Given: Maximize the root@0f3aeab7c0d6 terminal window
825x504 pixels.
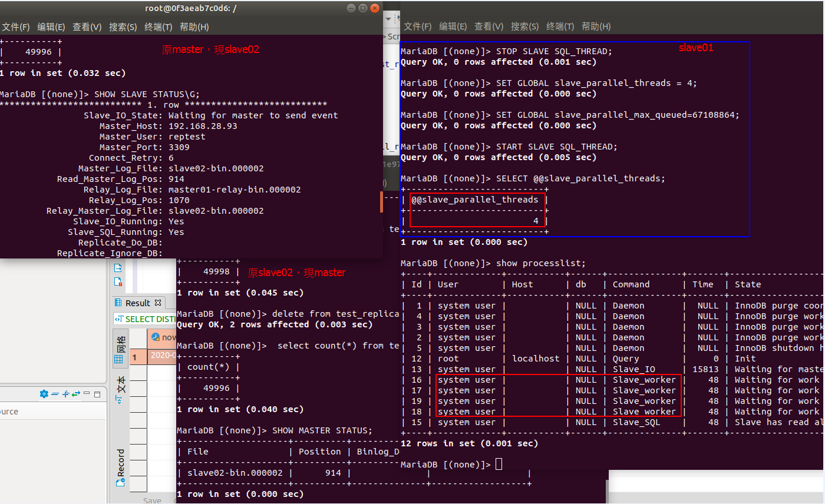Looking at the screenshot, I should click(x=362, y=8).
